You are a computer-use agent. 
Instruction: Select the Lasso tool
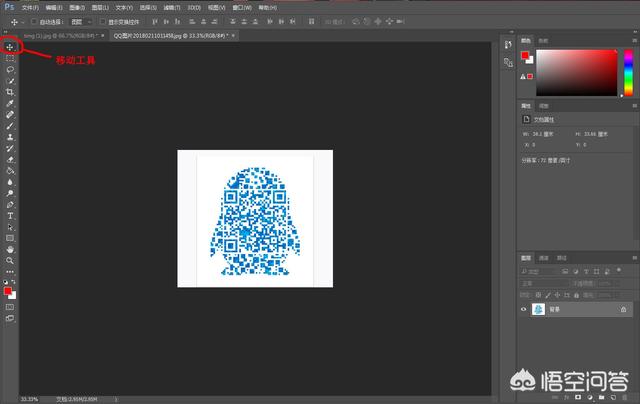pyautogui.click(x=10, y=69)
